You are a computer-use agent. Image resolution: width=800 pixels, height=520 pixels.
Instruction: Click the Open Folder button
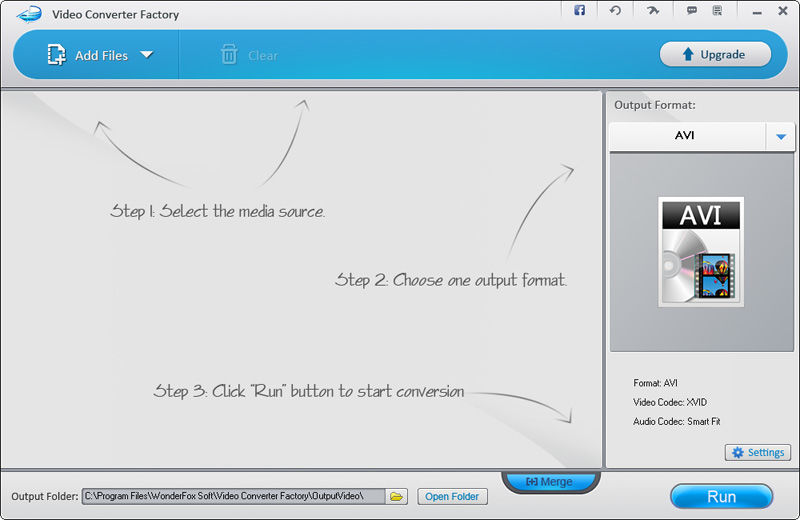(452, 497)
